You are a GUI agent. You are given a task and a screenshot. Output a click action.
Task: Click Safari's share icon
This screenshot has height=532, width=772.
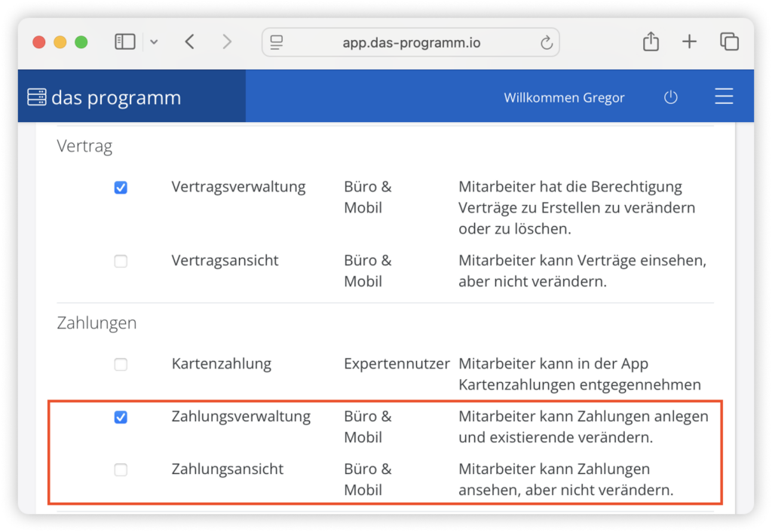point(650,41)
